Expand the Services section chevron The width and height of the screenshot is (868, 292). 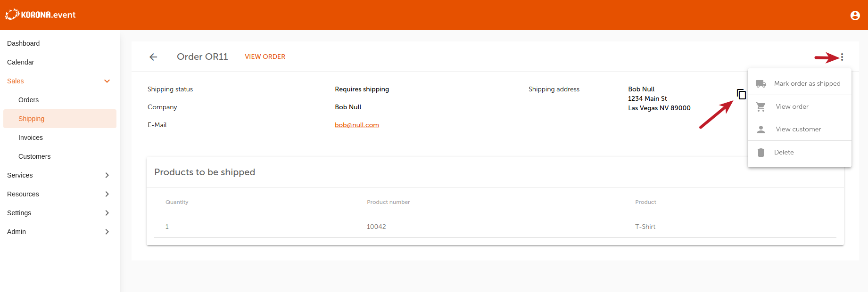coord(107,175)
